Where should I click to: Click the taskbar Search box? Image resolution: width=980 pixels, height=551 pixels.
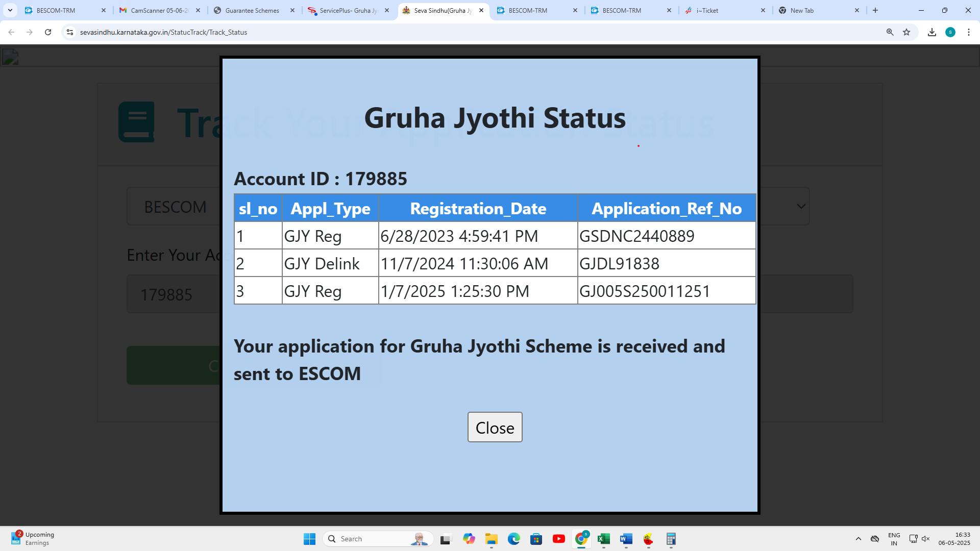378,539
